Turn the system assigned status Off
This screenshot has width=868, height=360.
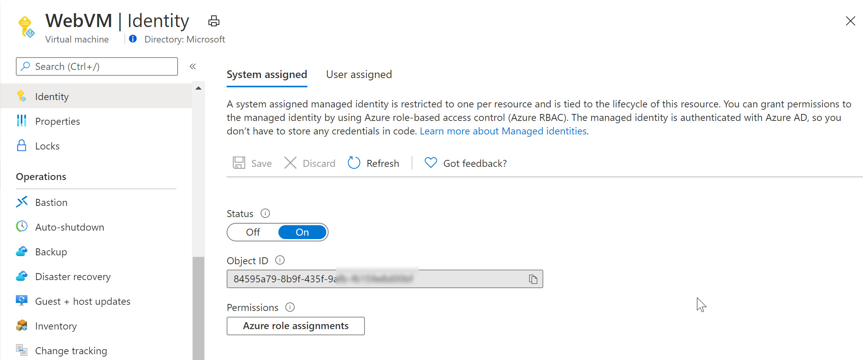(x=253, y=232)
